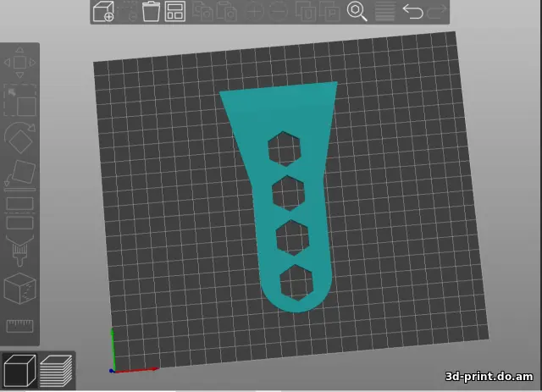Screen dimensions: 542x392
Task: Activate the Rotate gizmo tool
Action: [20, 137]
